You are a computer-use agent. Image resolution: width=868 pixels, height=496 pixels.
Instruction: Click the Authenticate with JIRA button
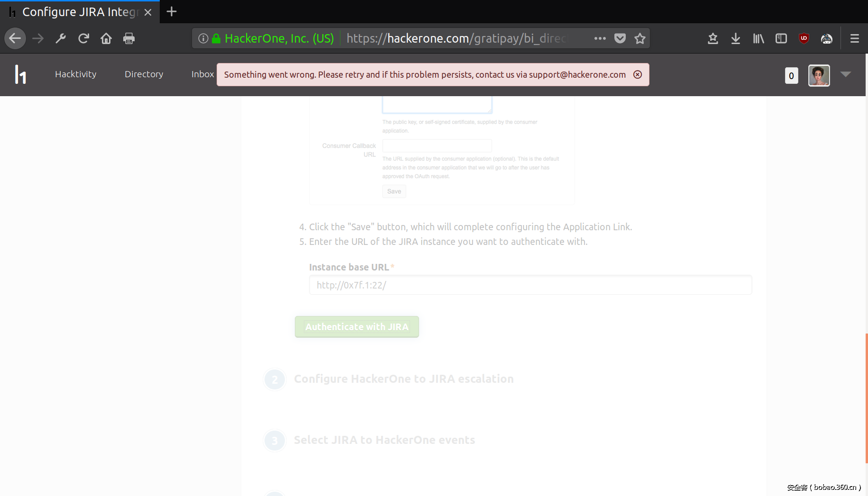pyautogui.click(x=357, y=327)
